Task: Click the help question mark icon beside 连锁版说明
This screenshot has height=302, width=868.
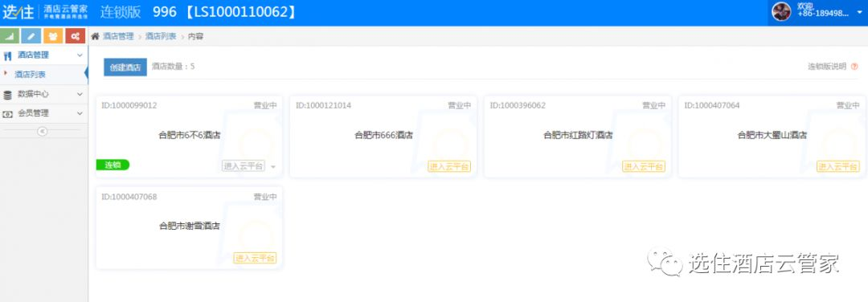Action: point(854,67)
